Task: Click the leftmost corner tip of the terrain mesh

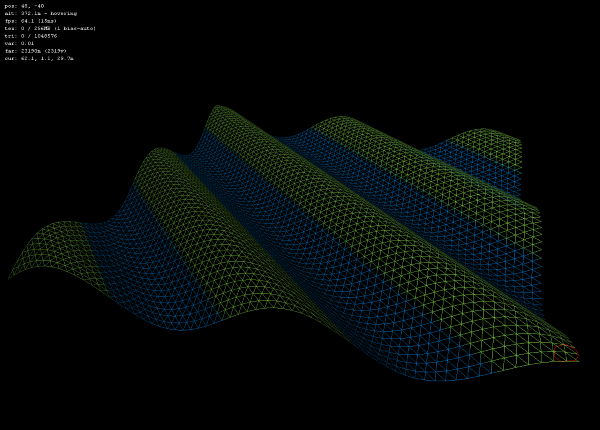Action: pos(10,277)
